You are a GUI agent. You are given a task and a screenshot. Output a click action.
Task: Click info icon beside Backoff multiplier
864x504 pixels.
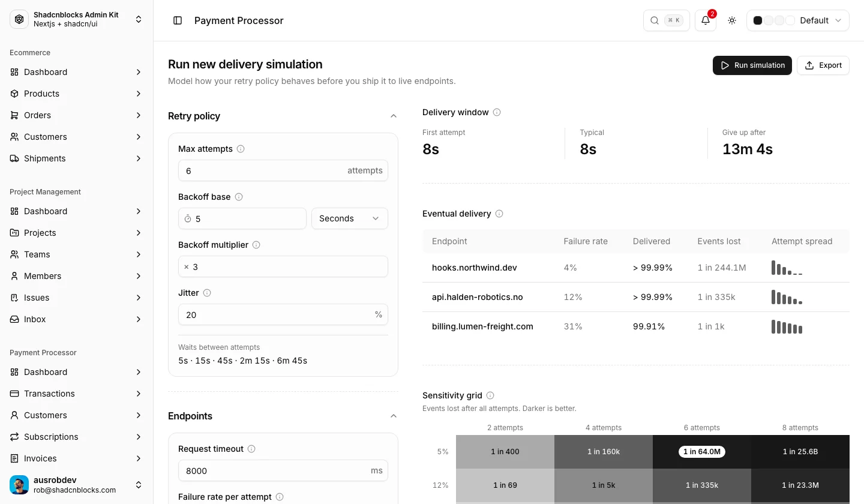click(256, 245)
